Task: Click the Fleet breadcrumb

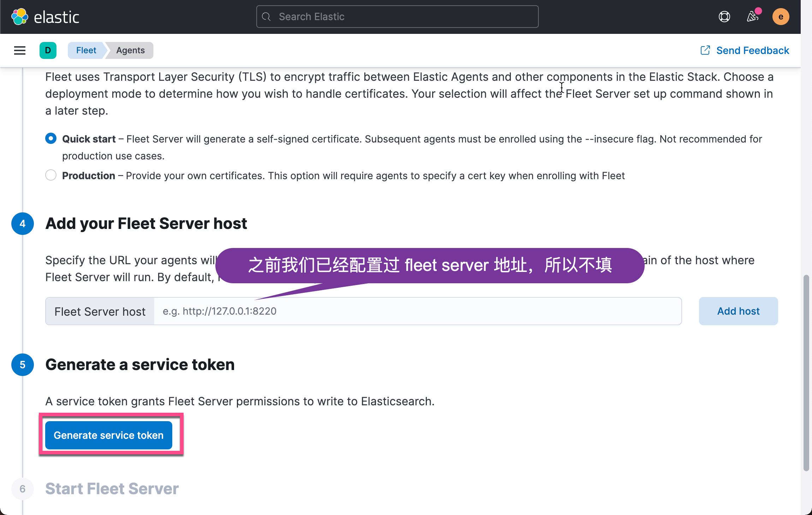Action: coord(86,50)
